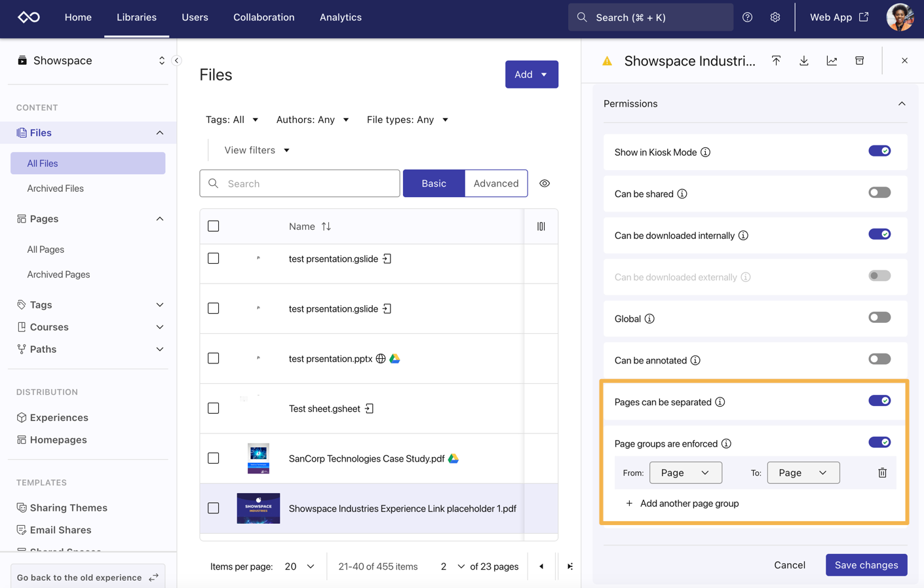This screenshot has height=588, width=924.
Task: Open the View filters dropdown
Action: [257, 150]
